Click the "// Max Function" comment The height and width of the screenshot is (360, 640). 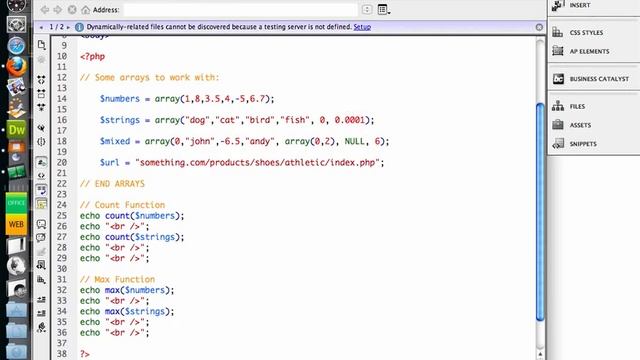pos(118,279)
